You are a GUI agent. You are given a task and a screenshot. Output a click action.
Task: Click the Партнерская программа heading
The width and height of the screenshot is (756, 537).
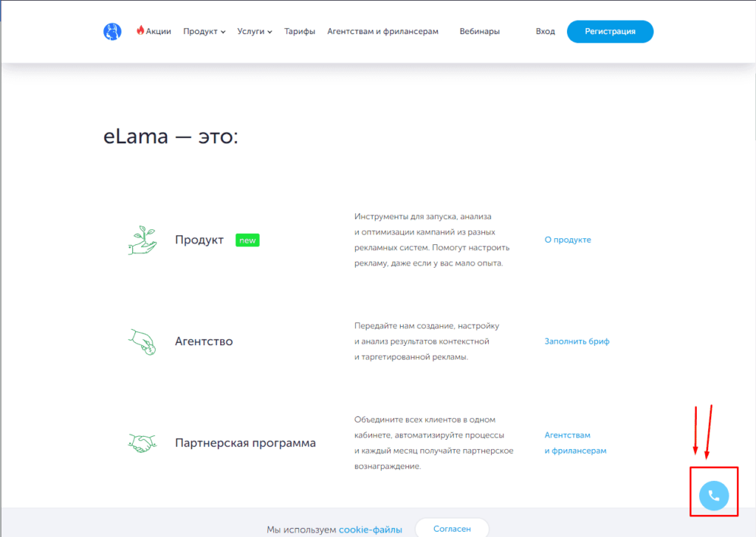(245, 443)
